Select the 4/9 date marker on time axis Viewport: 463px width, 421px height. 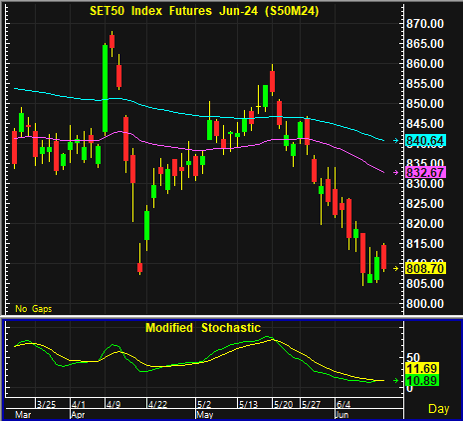pos(113,404)
